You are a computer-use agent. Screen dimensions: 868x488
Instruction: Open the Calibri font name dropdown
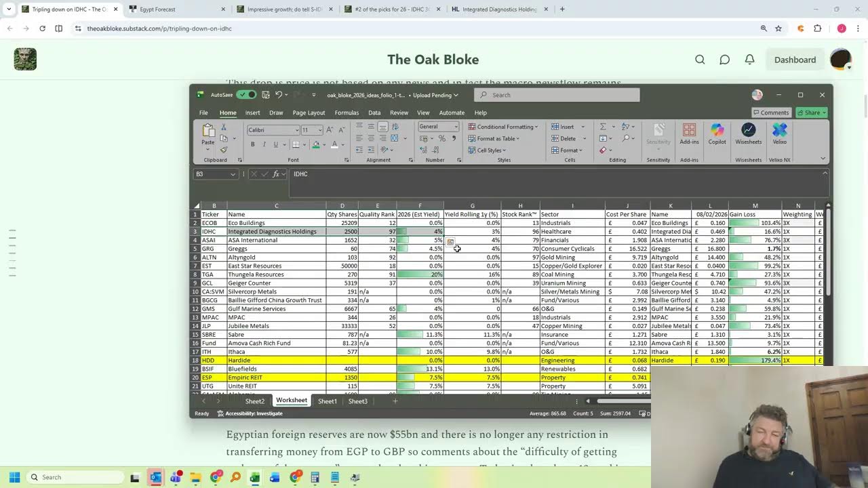(x=296, y=130)
